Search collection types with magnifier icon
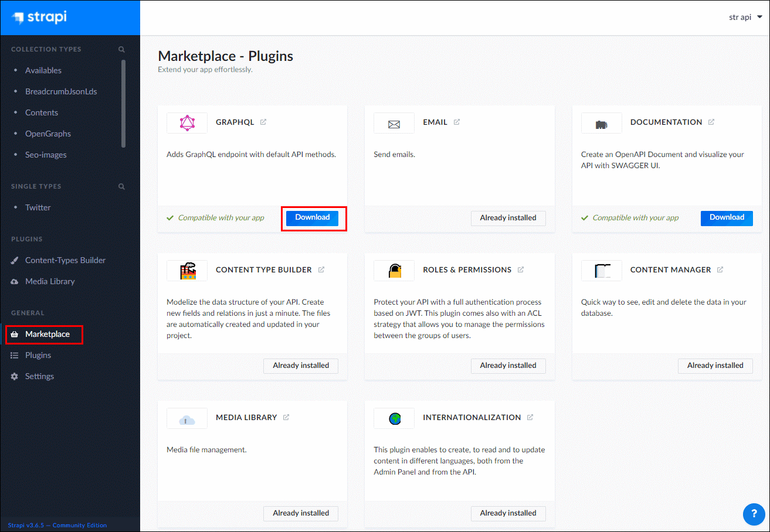 click(121, 49)
